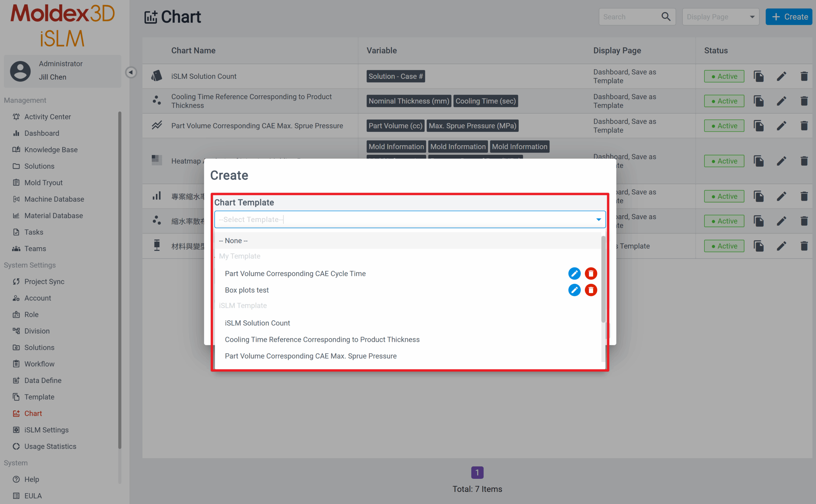Open Material Database in the sidebar
The image size is (816, 504).
[53, 216]
